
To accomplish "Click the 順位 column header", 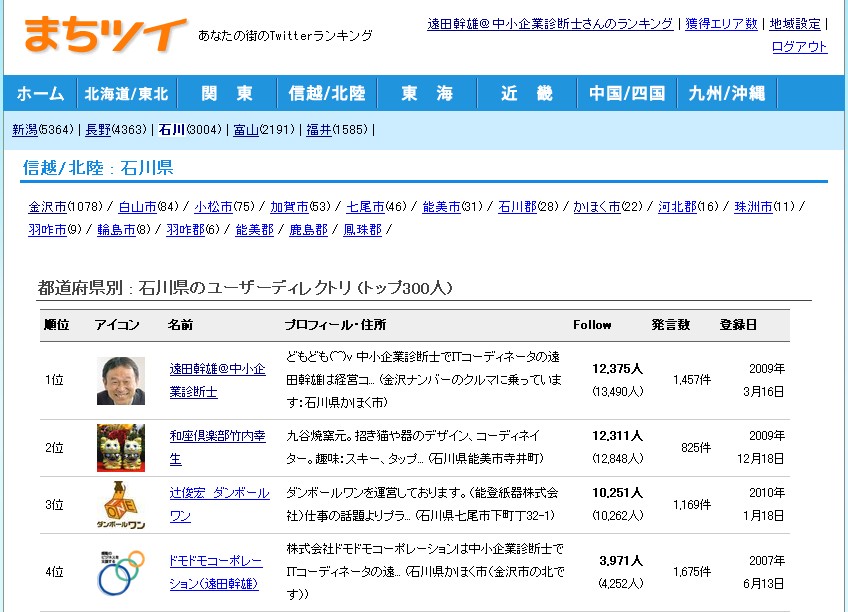I will coord(56,325).
